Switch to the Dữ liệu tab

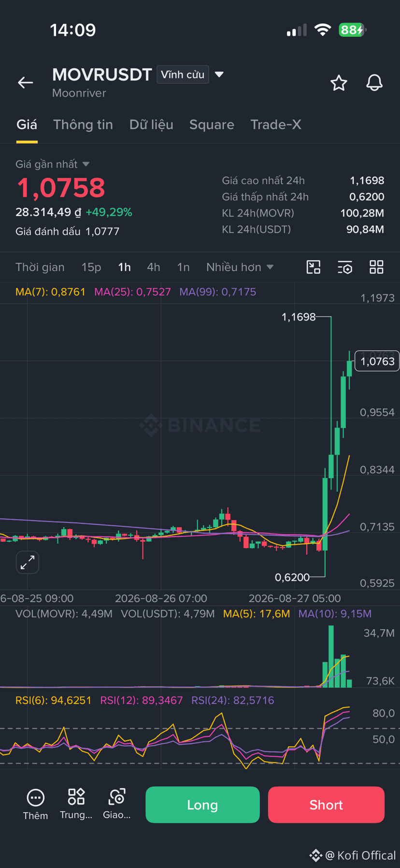pyautogui.click(x=151, y=125)
